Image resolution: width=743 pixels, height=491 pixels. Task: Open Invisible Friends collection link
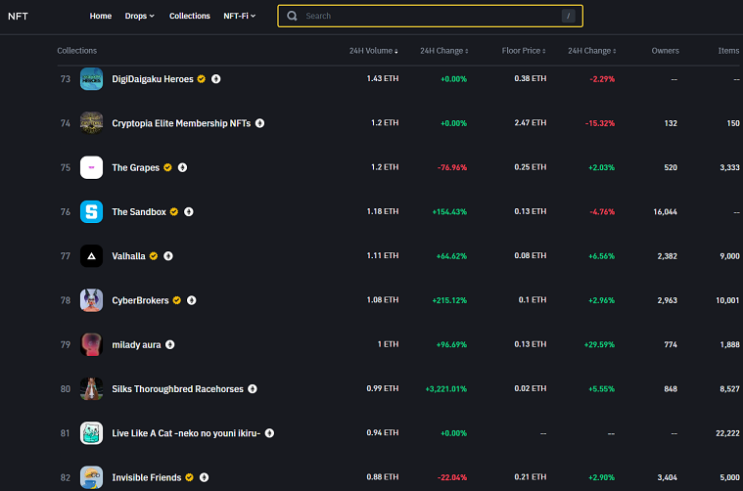click(x=146, y=478)
